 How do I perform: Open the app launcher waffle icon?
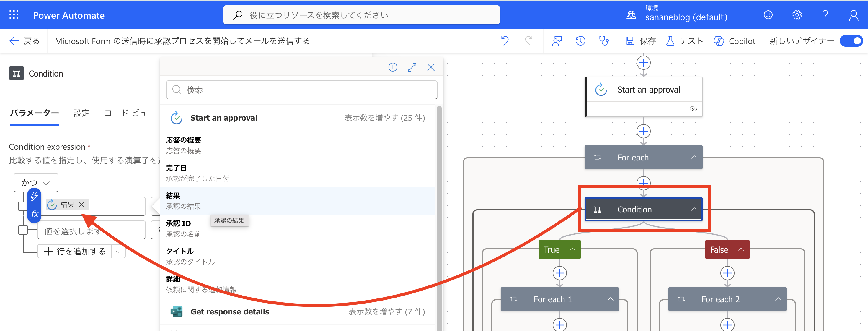click(14, 15)
